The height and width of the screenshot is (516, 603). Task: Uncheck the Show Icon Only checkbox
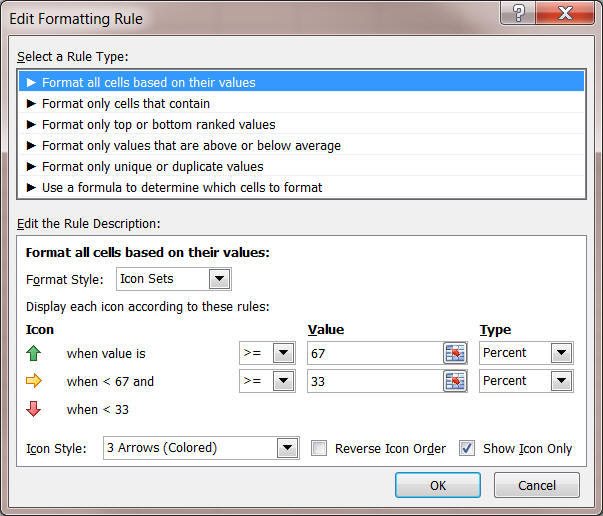click(x=467, y=448)
